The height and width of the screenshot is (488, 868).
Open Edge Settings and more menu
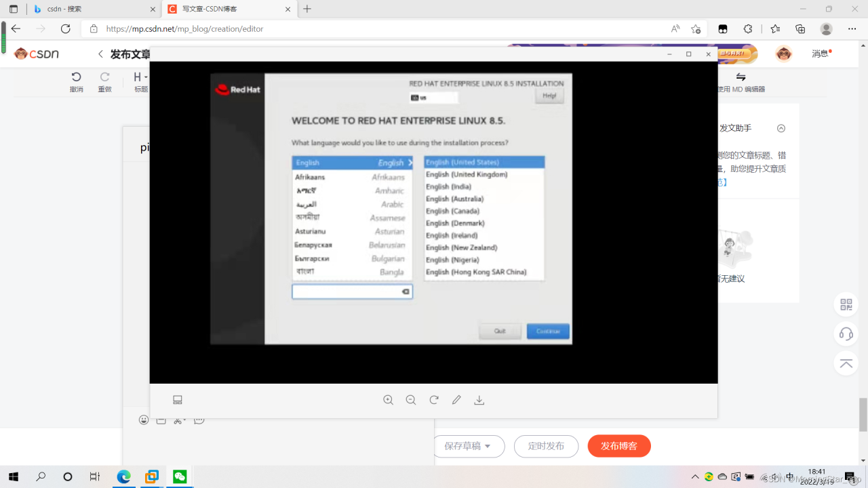(x=852, y=28)
